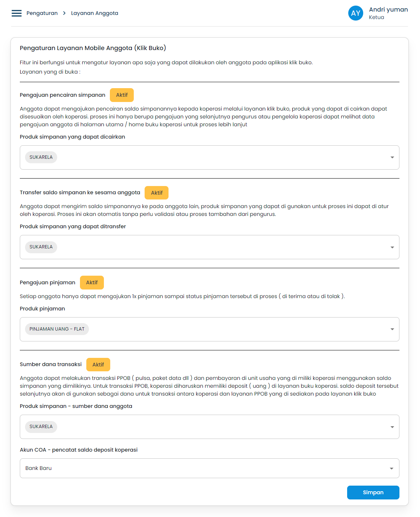420x517 pixels.
Task: Expand the Produk simpanan yang dapat dicairkan dropdown
Action: (392, 157)
